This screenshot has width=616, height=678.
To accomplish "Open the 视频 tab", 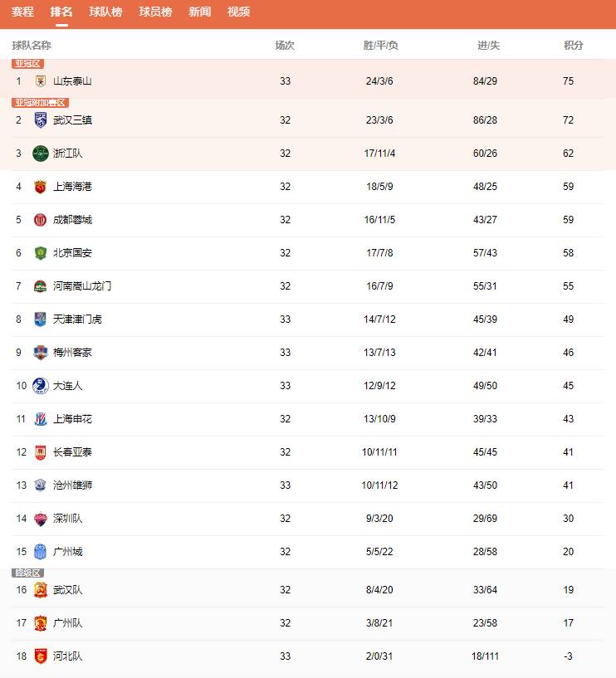I will pyautogui.click(x=239, y=12).
